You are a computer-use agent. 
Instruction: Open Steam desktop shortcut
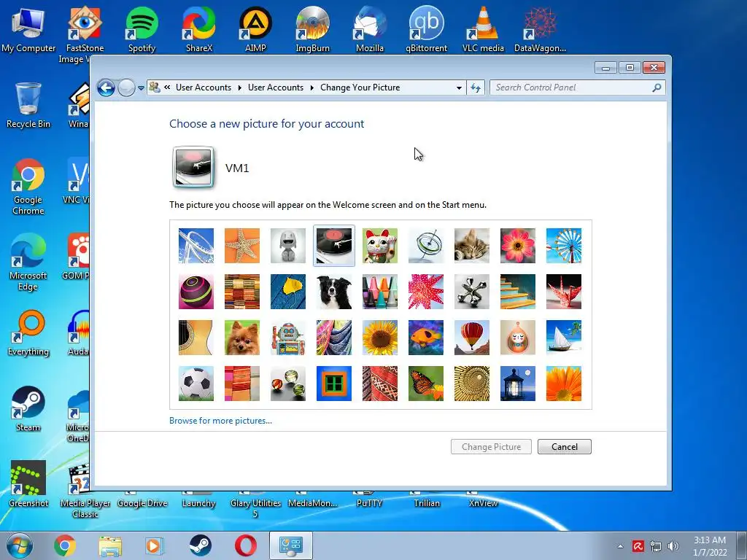28,408
